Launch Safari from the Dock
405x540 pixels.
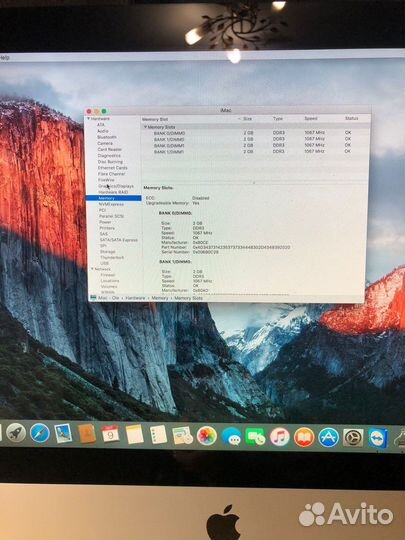click(40, 433)
